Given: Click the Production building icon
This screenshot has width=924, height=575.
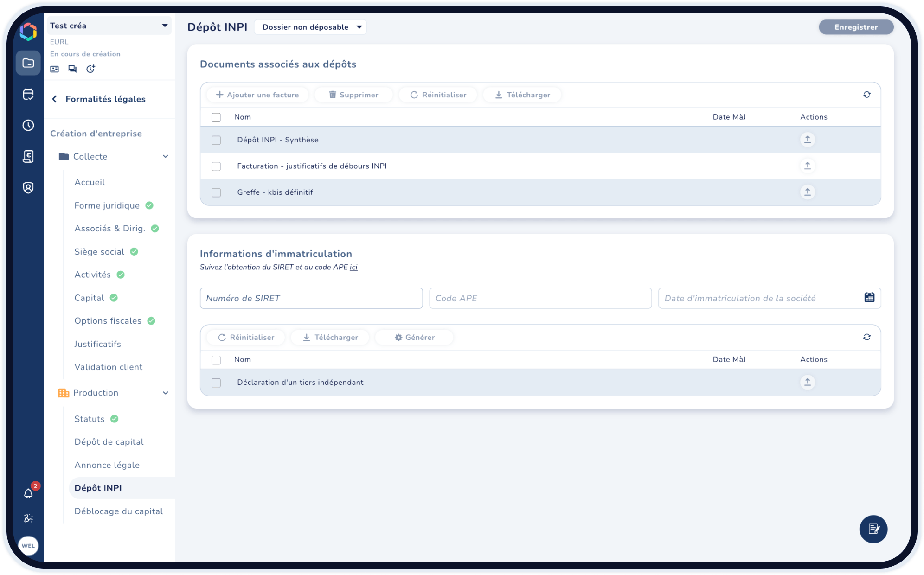Looking at the screenshot, I should coord(64,393).
